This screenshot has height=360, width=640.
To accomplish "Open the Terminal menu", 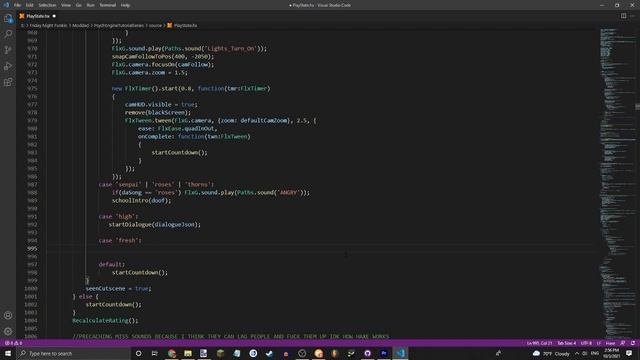I will 107,5.
